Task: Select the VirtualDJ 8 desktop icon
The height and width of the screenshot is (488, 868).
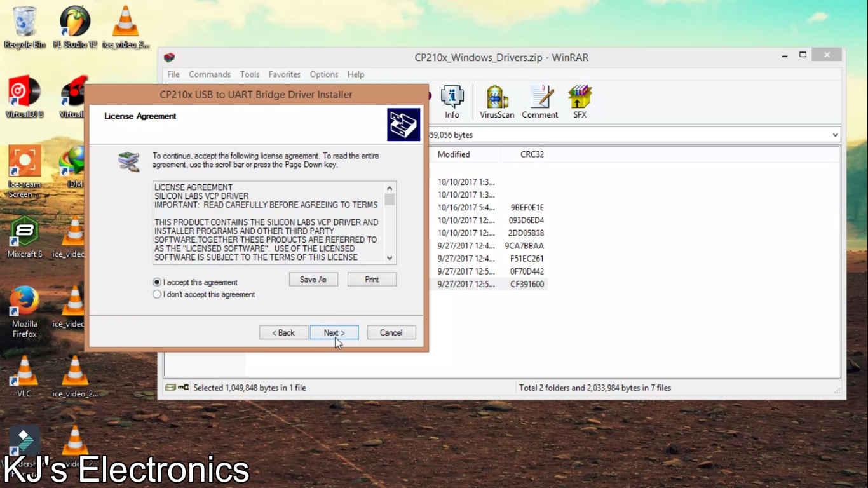Action: tap(25, 98)
